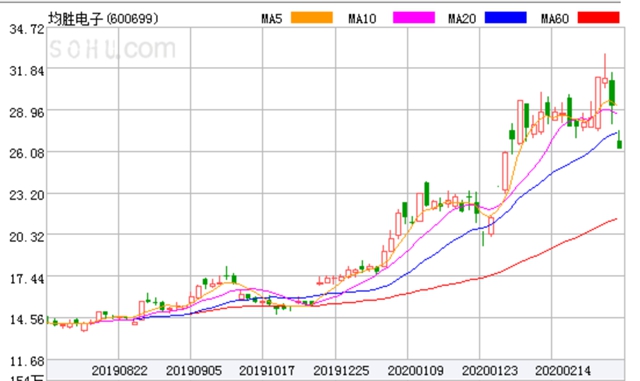Click the red MA60 legend swatch
The height and width of the screenshot is (381, 640).
pos(598,18)
